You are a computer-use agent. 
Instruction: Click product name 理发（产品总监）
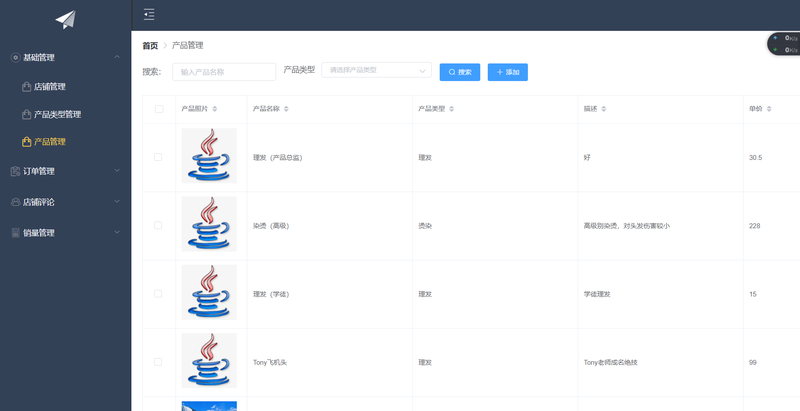278,158
